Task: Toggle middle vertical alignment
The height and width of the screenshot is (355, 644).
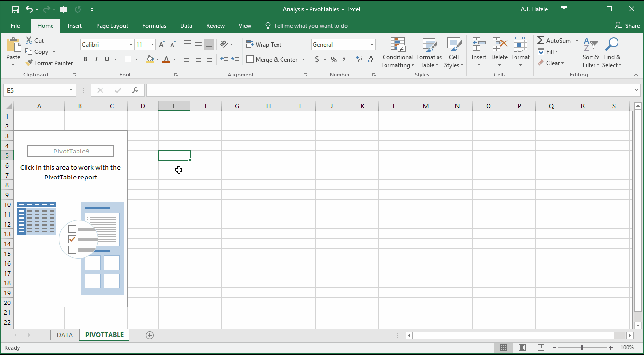Action: point(198,44)
